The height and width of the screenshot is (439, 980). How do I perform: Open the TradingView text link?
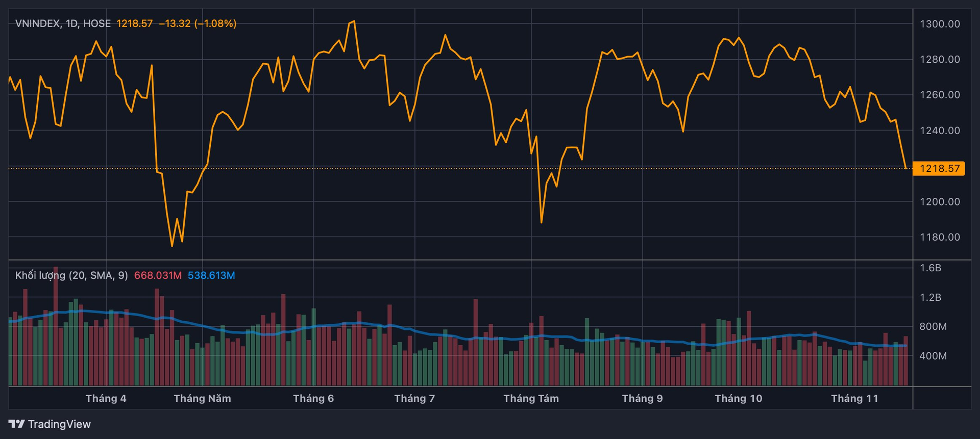coord(59,424)
